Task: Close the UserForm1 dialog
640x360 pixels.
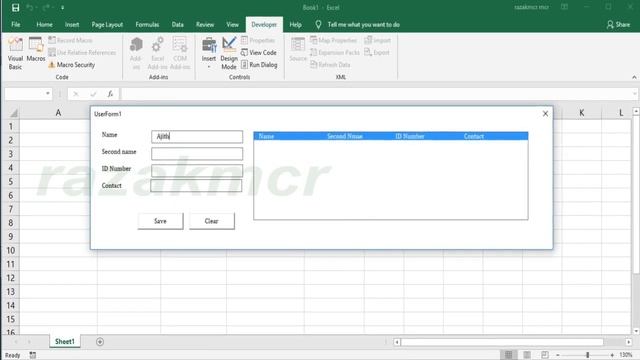Action: click(x=545, y=114)
